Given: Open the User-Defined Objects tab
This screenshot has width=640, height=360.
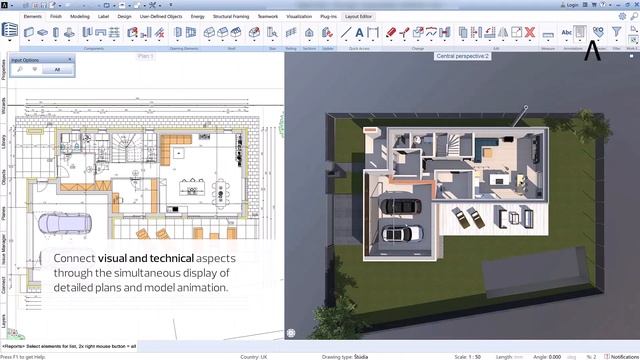Looking at the screenshot, I should pos(161,16).
